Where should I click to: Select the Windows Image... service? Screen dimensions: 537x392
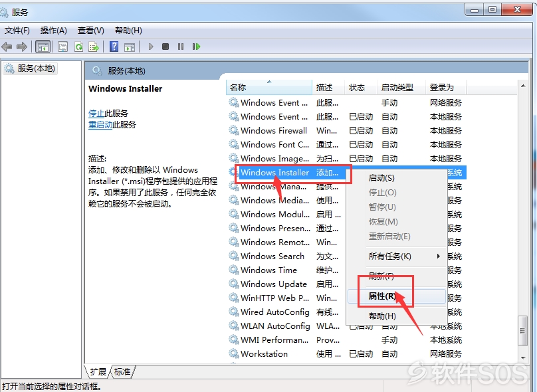(274, 159)
